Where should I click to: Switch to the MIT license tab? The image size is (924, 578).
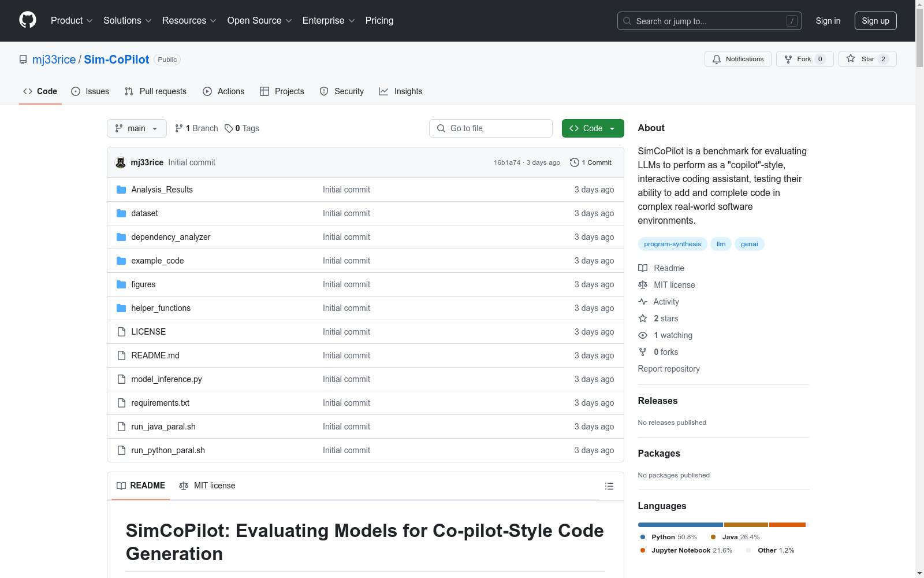click(x=207, y=486)
